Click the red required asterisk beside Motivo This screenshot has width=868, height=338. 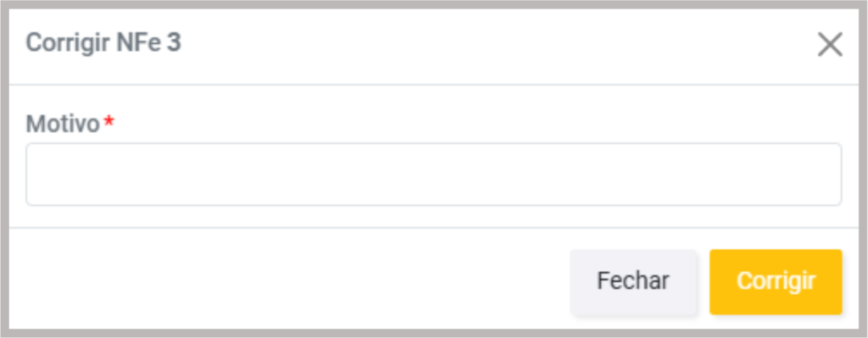[x=109, y=122]
